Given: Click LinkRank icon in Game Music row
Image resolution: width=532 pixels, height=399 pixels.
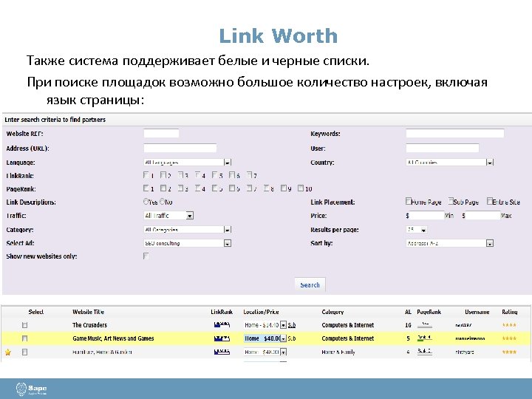Looking at the screenshot, I should point(222,338).
